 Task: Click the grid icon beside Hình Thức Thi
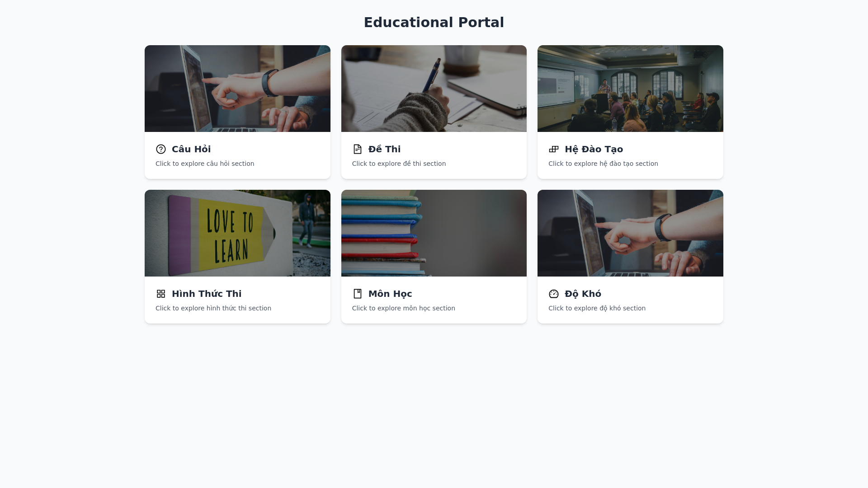point(161,294)
